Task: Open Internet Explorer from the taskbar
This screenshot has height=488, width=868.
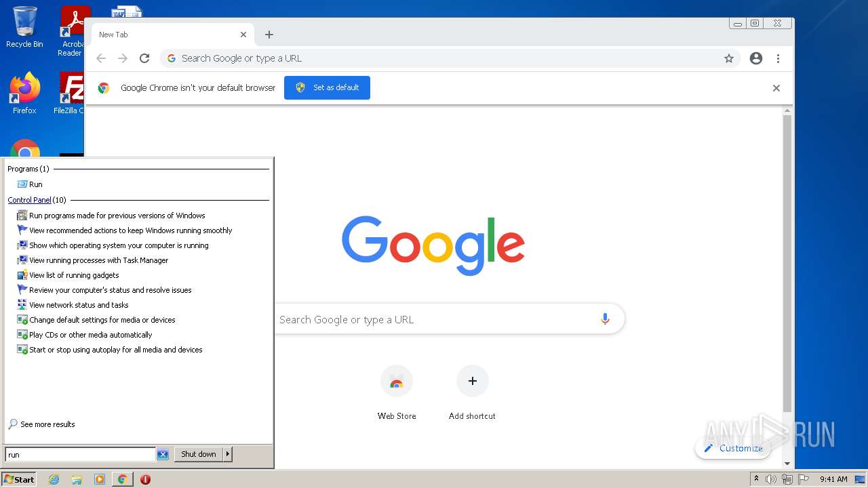Action: 54,479
